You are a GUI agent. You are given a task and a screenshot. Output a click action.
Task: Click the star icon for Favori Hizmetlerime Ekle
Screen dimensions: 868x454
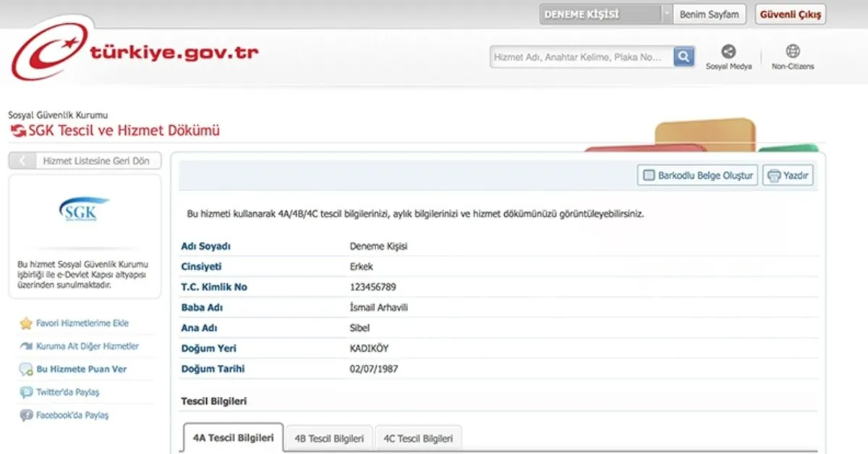pos(27,324)
